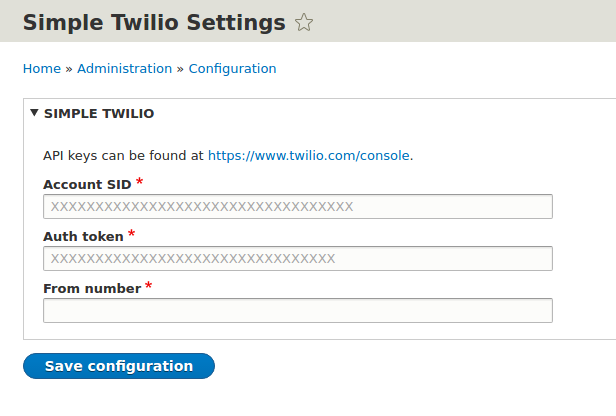Click the Simple Twilio Settings page title

click(154, 22)
